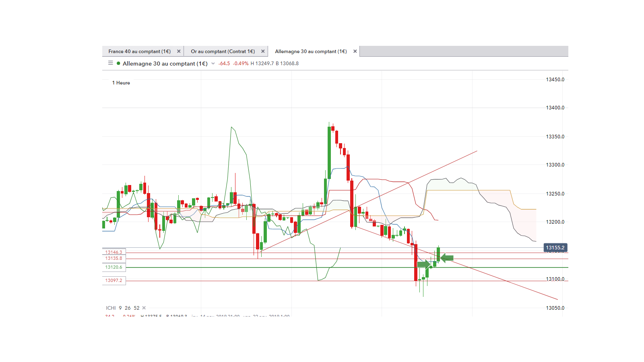Open the hamburger menu beside the instrument name
The width and height of the screenshot is (644, 362).
tap(111, 63)
